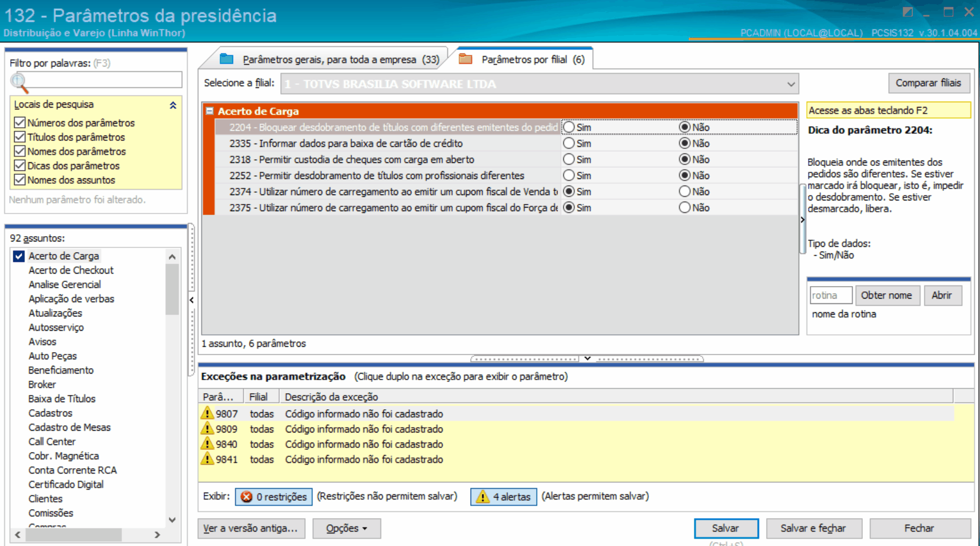Click the yellow alert triangle in alertas button

click(x=482, y=497)
